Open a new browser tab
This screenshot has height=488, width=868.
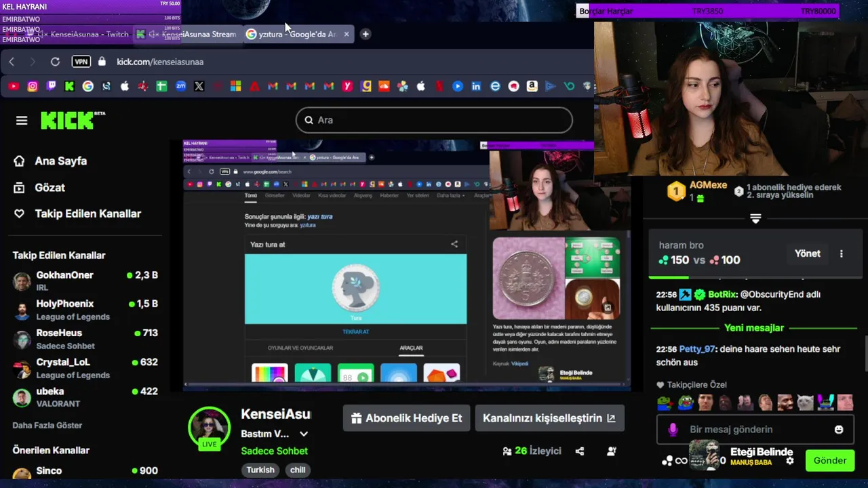click(x=365, y=34)
